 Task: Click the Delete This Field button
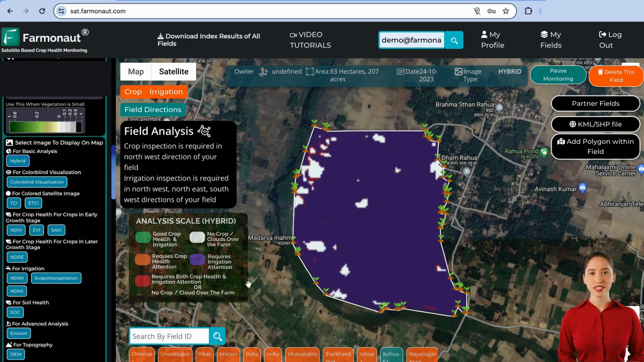[616, 75]
